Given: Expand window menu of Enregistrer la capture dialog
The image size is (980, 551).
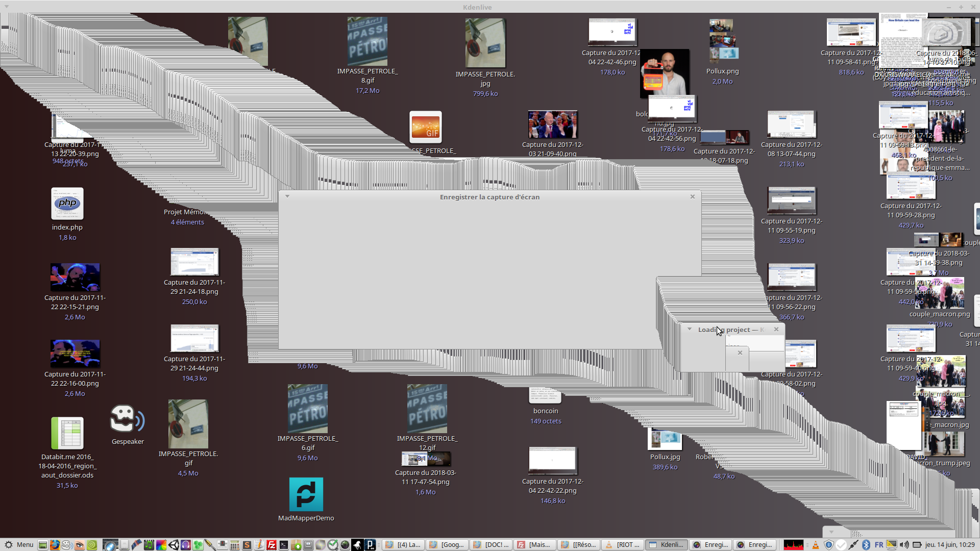Looking at the screenshot, I should point(287,196).
